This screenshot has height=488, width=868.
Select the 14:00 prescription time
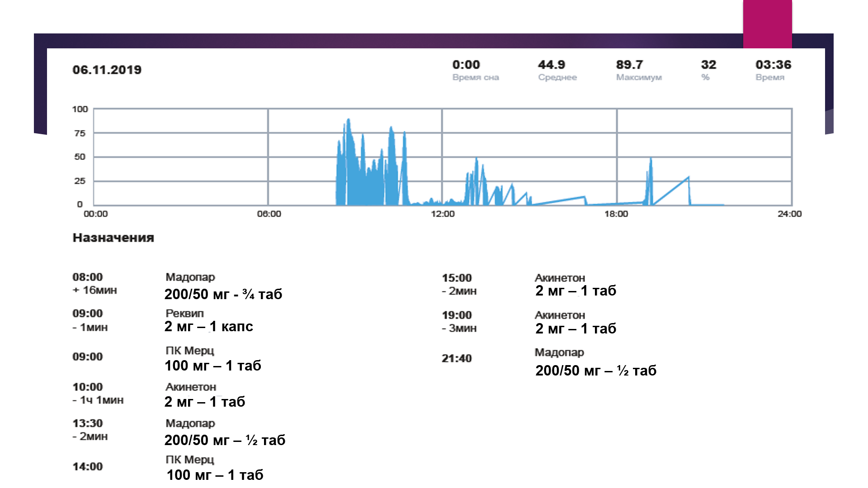coord(87,466)
